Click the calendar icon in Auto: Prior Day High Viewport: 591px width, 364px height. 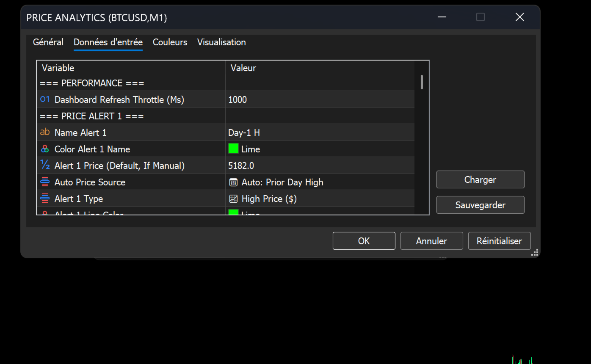click(233, 182)
